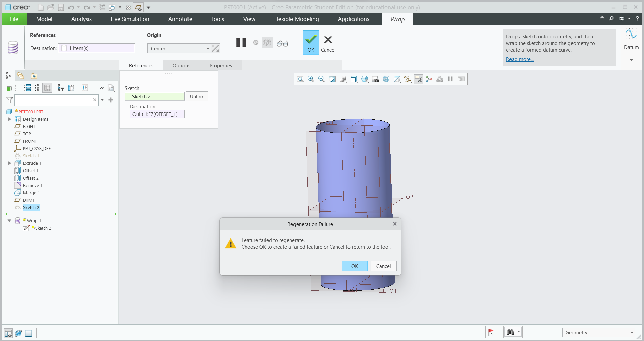Click the Unlink button next to Sketch 2
644x341 pixels.
[197, 96]
